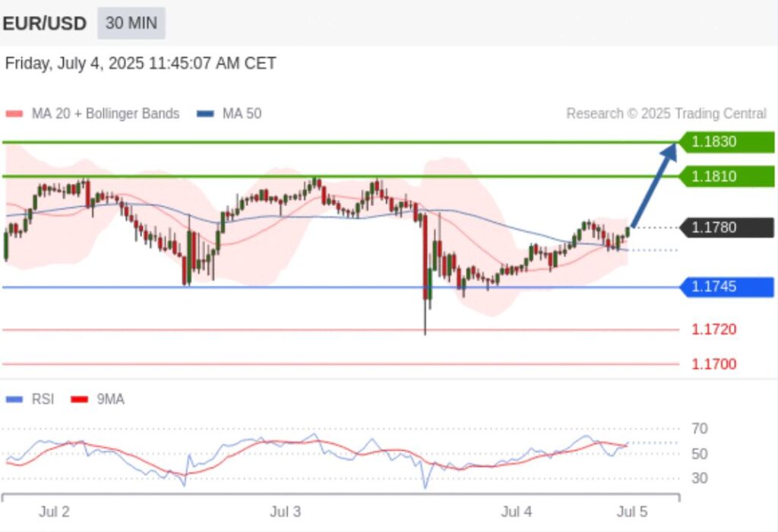The width and height of the screenshot is (778, 532).
Task: Click the black 1.1780 current price tag
Action: (727, 227)
